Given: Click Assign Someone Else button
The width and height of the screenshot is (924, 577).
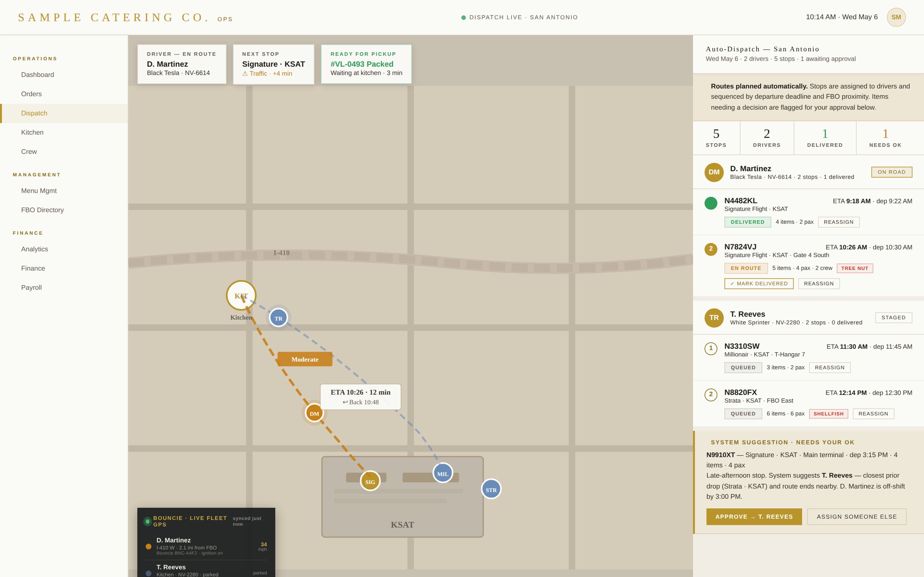Looking at the screenshot, I should coord(856,517).
